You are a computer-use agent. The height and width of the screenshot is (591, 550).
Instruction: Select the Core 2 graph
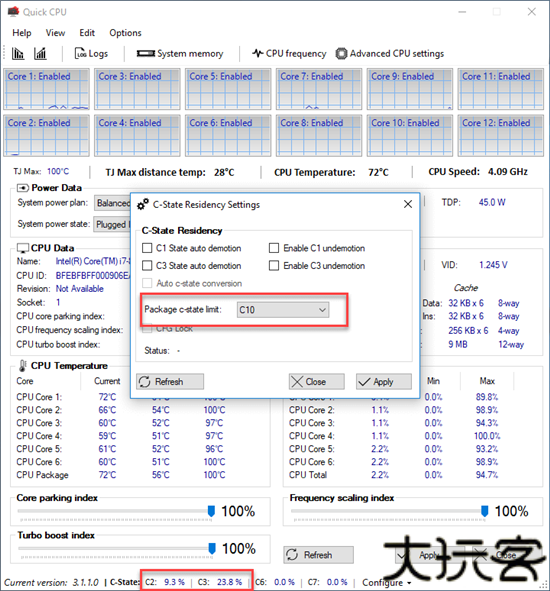(46, 135)
